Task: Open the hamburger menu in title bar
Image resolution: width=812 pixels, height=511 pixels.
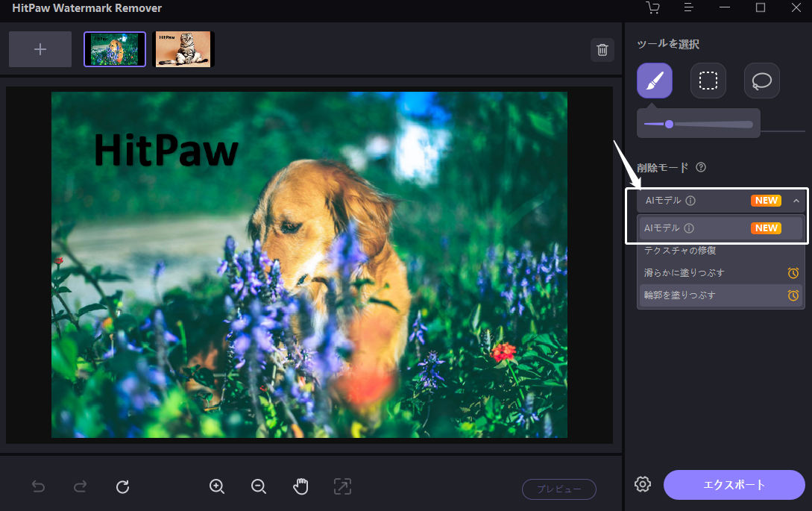Action: click(688, 7)
